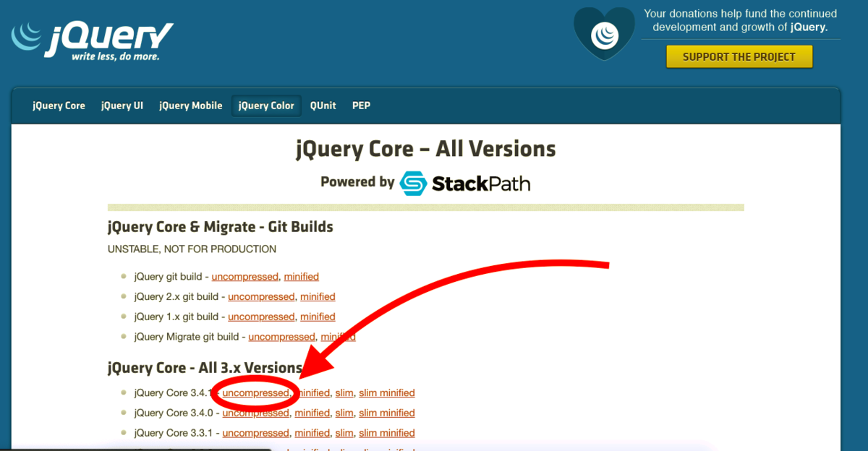The image size is (868, 451).
Task: Open the jQuery Core nav tab
Action: (59, 106)
